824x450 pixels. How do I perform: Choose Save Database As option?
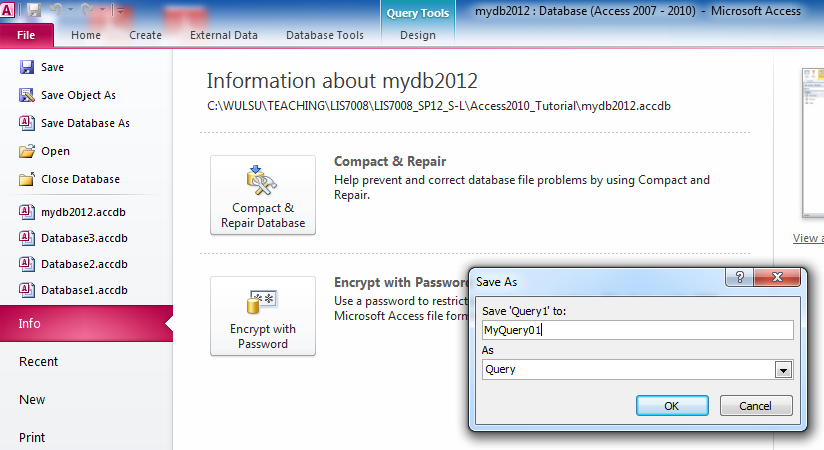[x=85, y=123]
